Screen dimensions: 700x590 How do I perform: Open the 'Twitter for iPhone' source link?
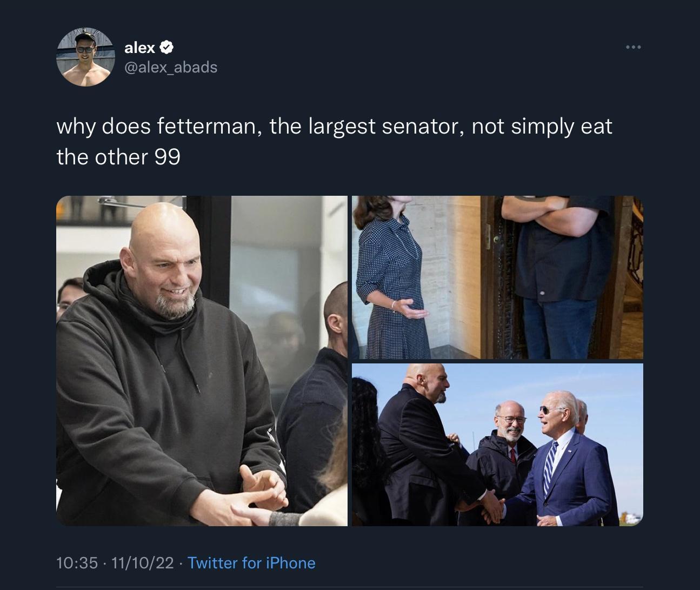tap(251, 563)
